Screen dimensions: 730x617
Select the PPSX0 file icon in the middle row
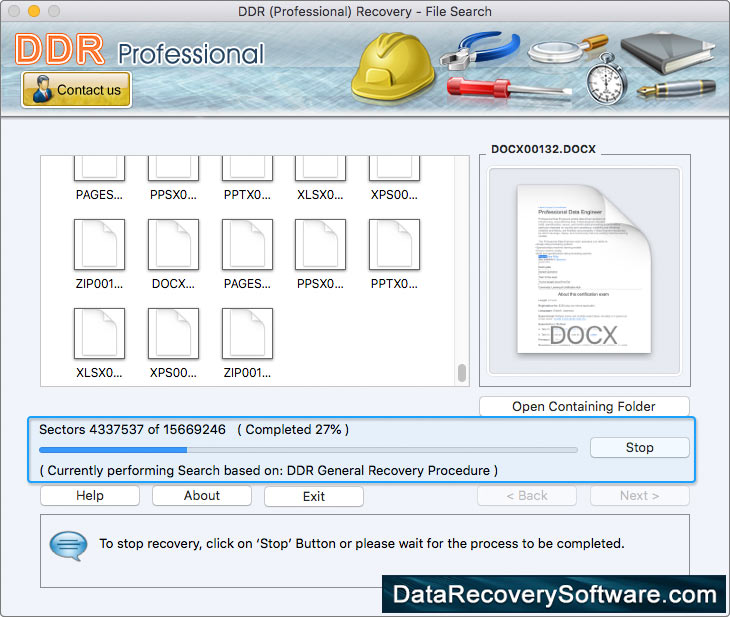click(320, 245)
